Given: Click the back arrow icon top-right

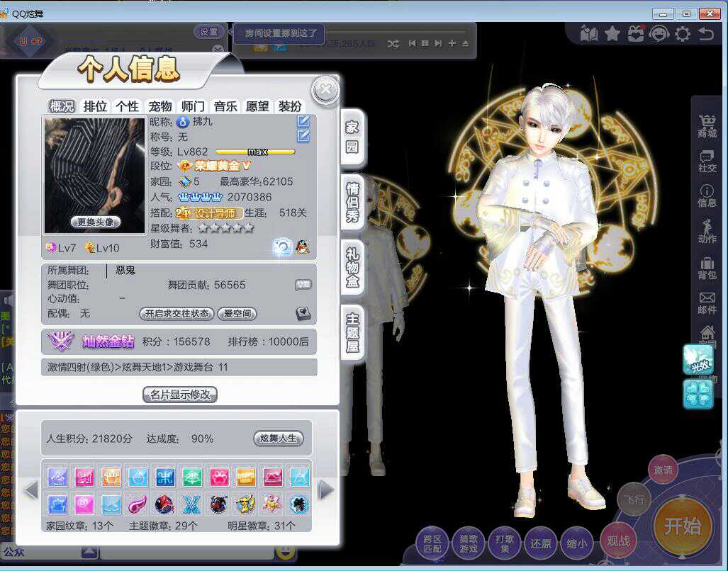Looking at the screenshot, I should [706, 34].
